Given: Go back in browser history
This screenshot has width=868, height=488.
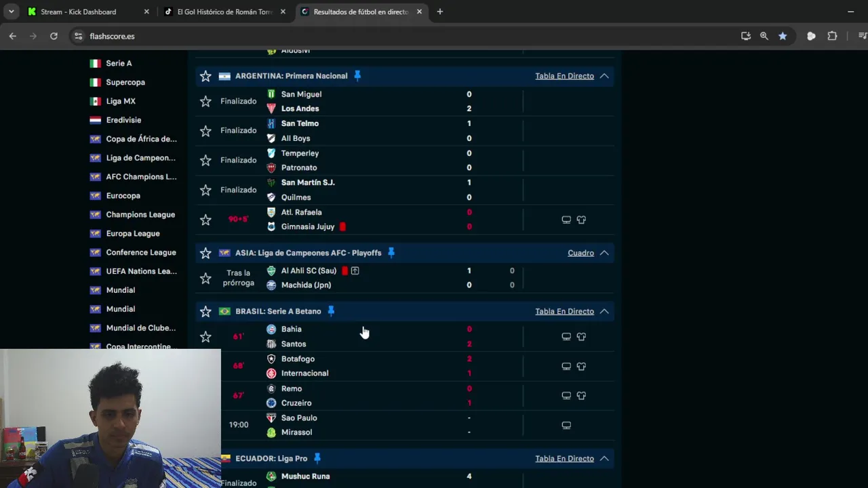Looking at the screenshot, I should point(12,36).
